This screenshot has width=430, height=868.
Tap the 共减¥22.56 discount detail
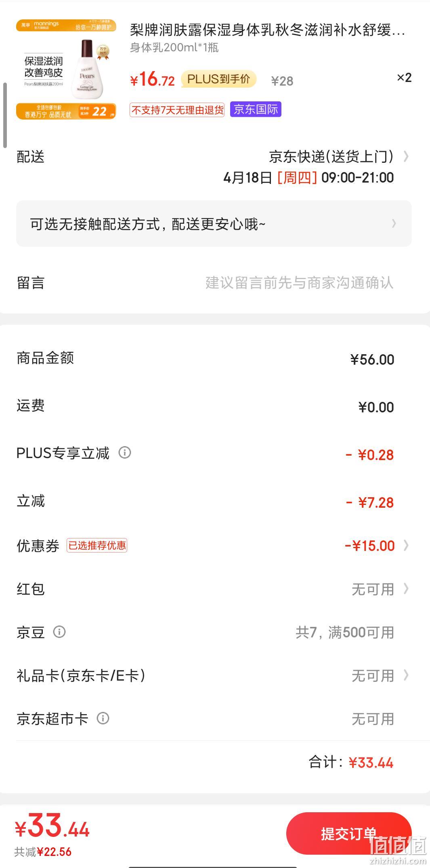point(43,852)
